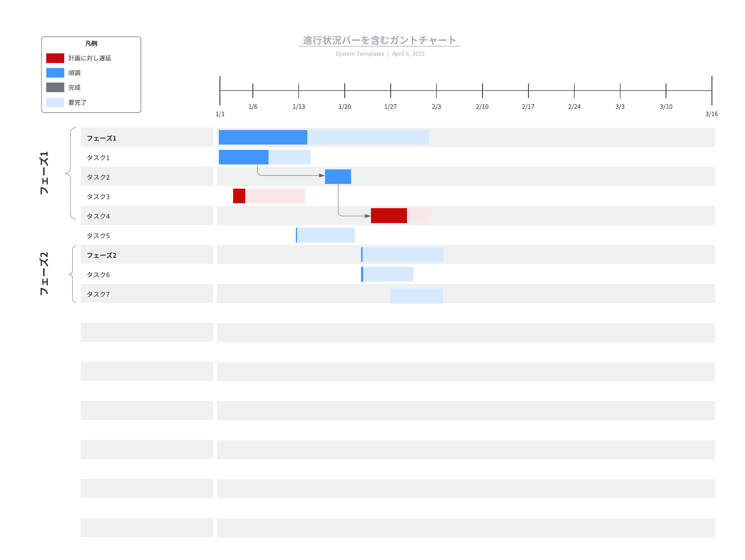The height and width of the screenshot is (560, 745).
Task: Click the gray 完成 legend swatch
Action: point(55,87)
